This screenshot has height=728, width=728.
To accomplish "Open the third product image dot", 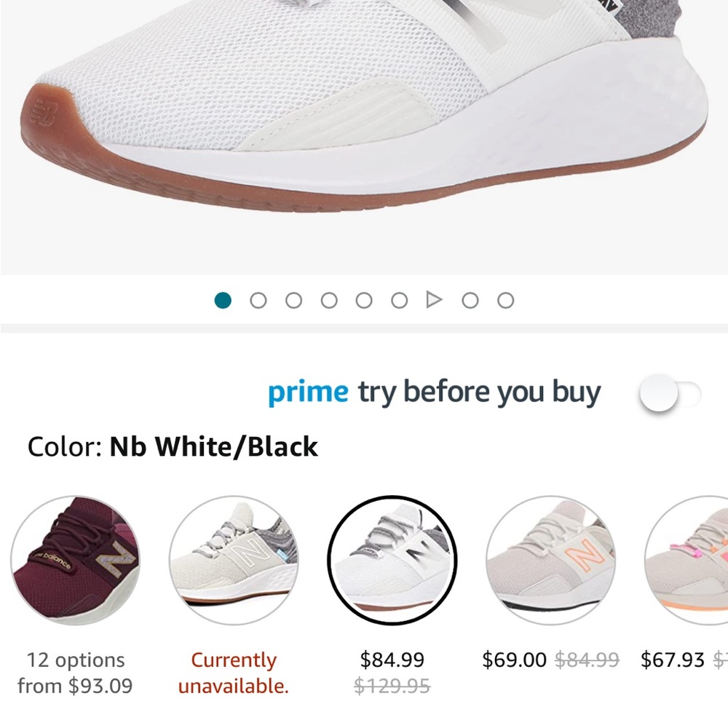I will click(293, 299).
